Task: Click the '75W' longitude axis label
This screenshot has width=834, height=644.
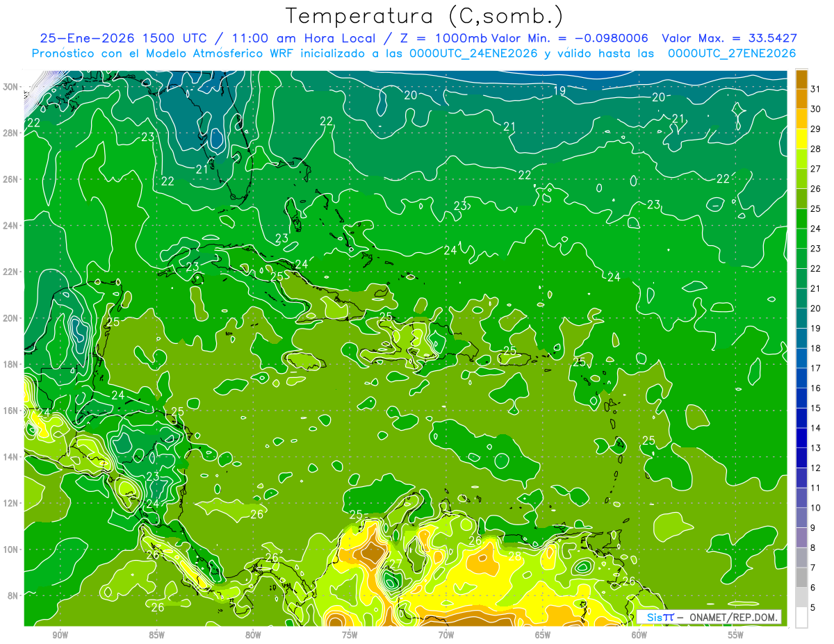Action: (x=350, y=635)
